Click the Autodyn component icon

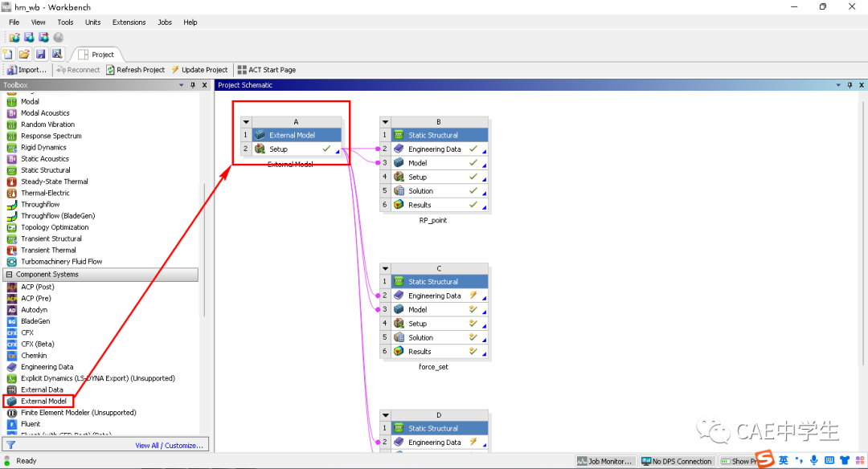pos(11,310)
